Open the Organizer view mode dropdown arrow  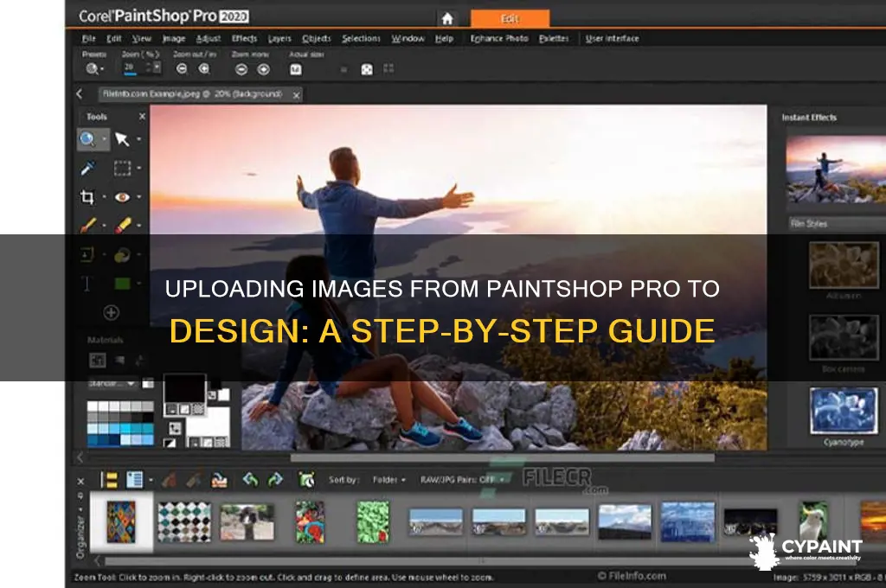pyautogui.click(x=151, y=480)
